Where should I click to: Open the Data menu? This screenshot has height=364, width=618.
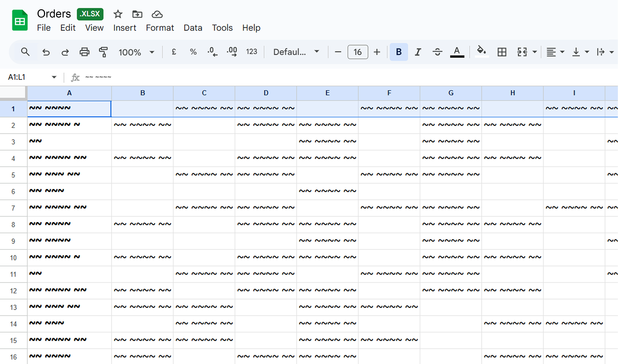193,28
